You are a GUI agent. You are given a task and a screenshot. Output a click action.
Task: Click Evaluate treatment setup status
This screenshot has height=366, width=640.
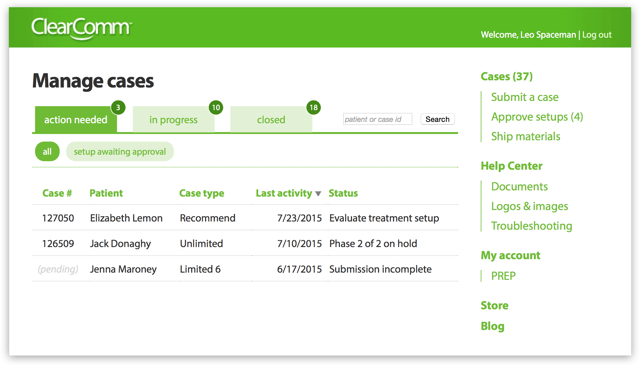384,218
